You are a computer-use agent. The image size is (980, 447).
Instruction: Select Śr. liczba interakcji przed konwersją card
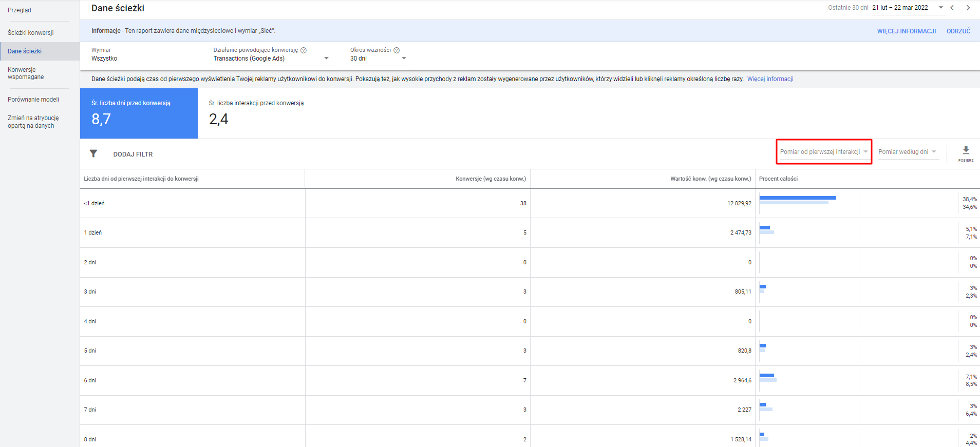pyautogui.click(x=256, y=113)
